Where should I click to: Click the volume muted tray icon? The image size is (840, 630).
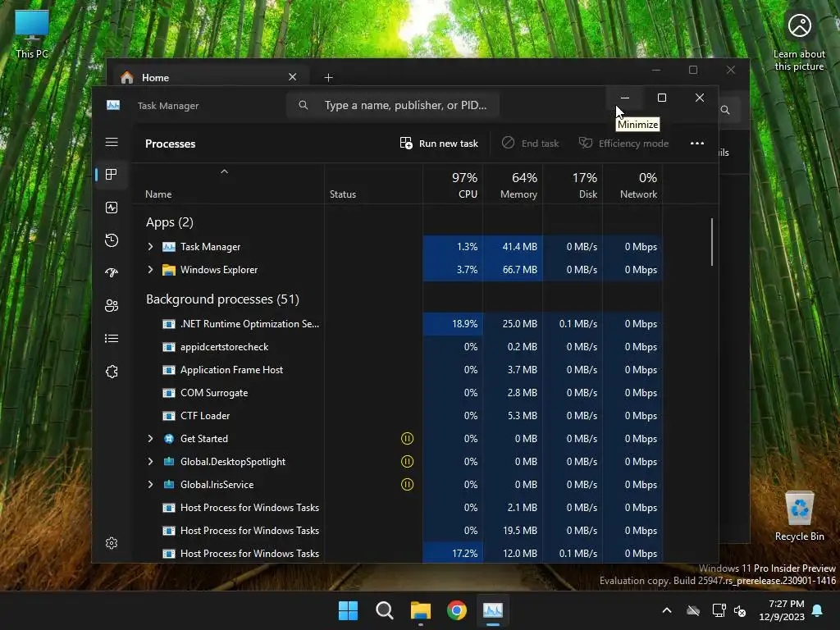(741, 610)
